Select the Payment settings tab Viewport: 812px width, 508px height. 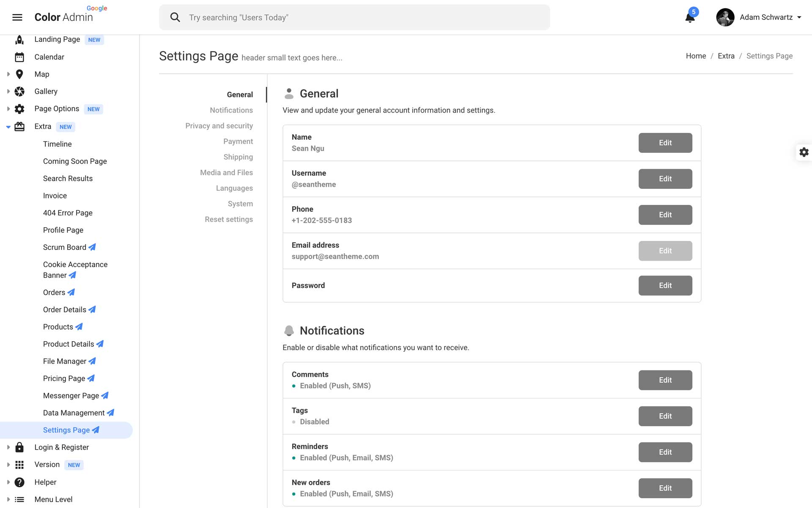point(238,141)
